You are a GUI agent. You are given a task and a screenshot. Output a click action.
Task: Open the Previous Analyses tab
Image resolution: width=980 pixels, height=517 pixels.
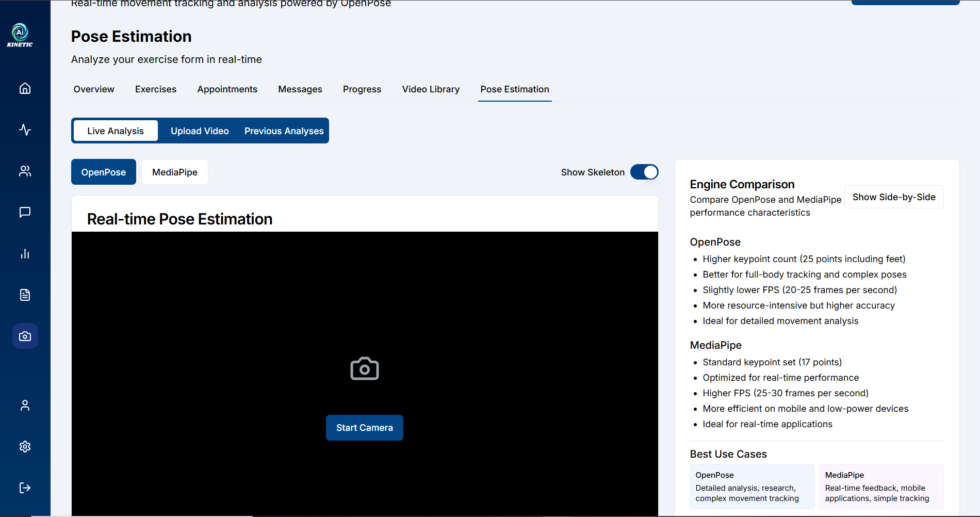(x=284, y=131)
